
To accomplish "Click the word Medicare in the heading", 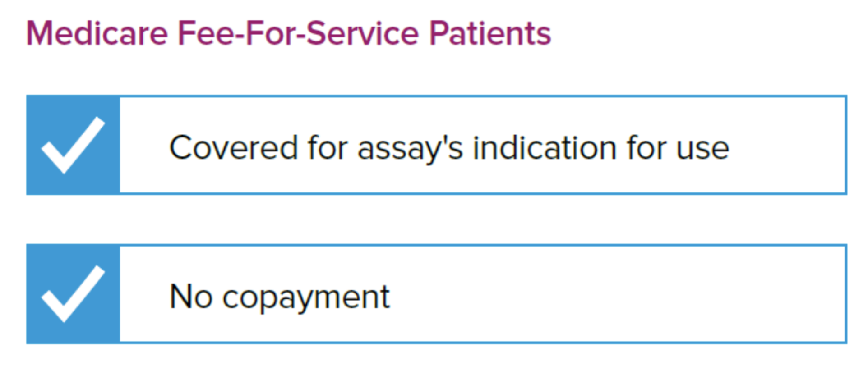I will [97, 33].
